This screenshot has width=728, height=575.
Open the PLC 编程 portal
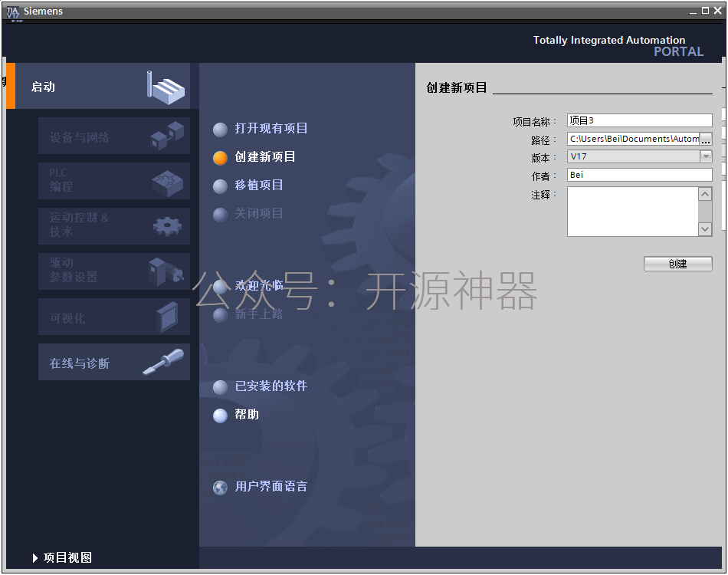[x=114, y=181]
